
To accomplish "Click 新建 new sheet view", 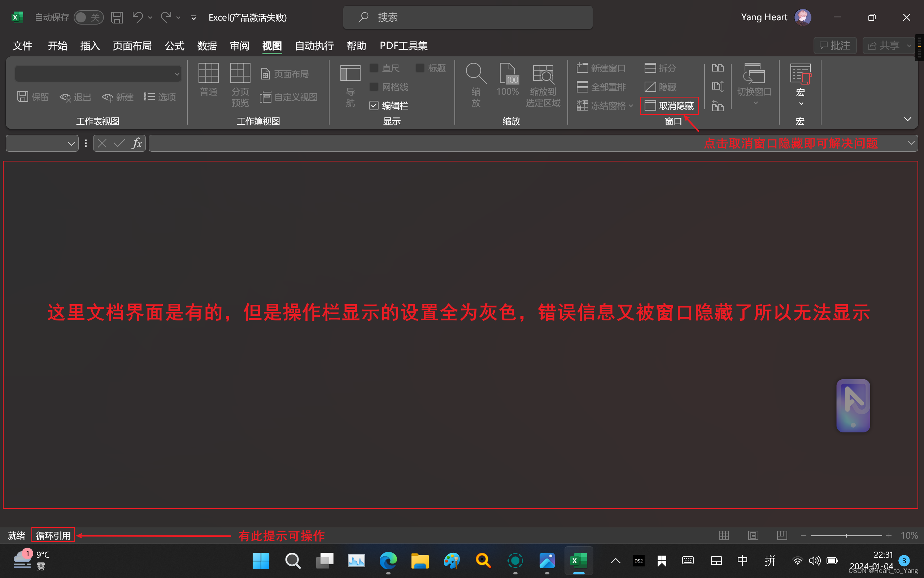I will click(x=118, y=97).
